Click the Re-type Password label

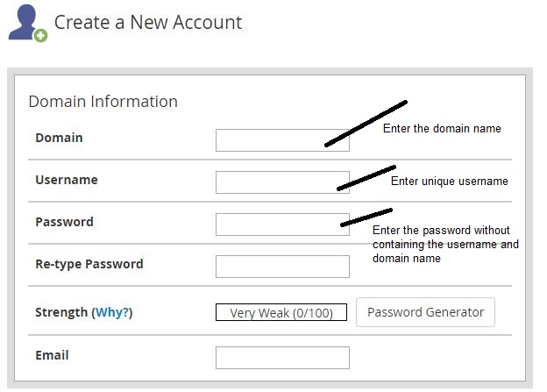click(89, 264)
